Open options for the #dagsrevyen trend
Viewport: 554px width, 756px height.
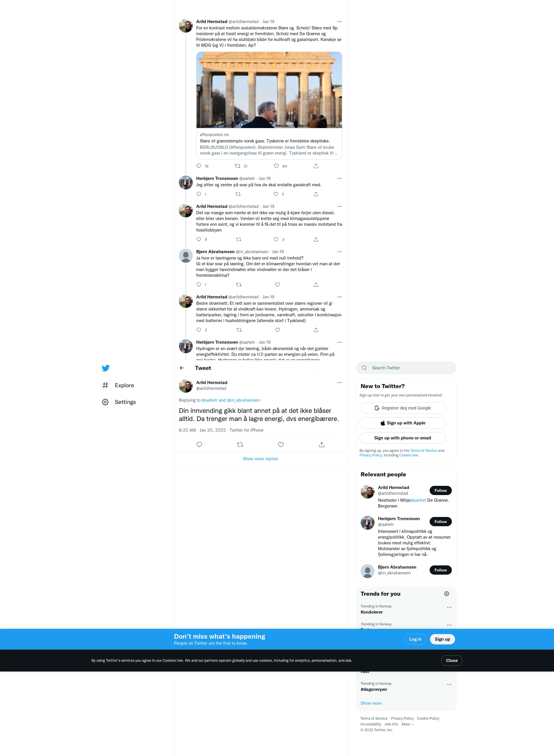(x=449, y=684)
